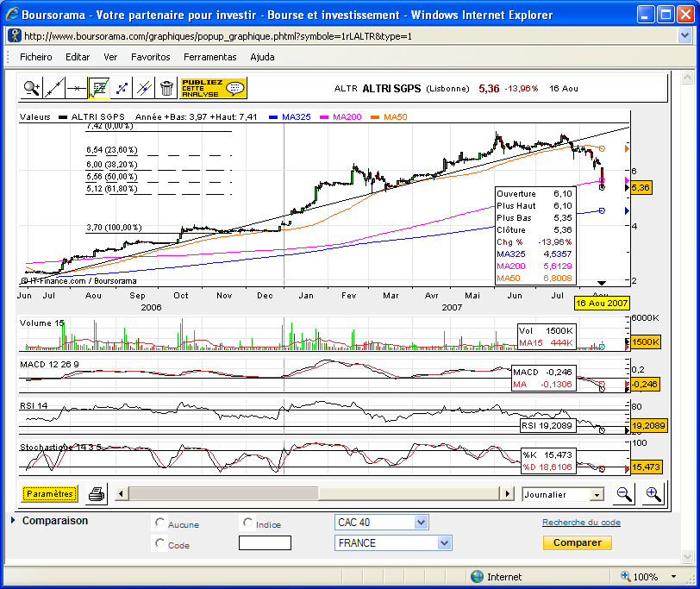Click the chart scrollbar left arrow
The height and width of the screenshot is (589, 700).
coord(121,494)
